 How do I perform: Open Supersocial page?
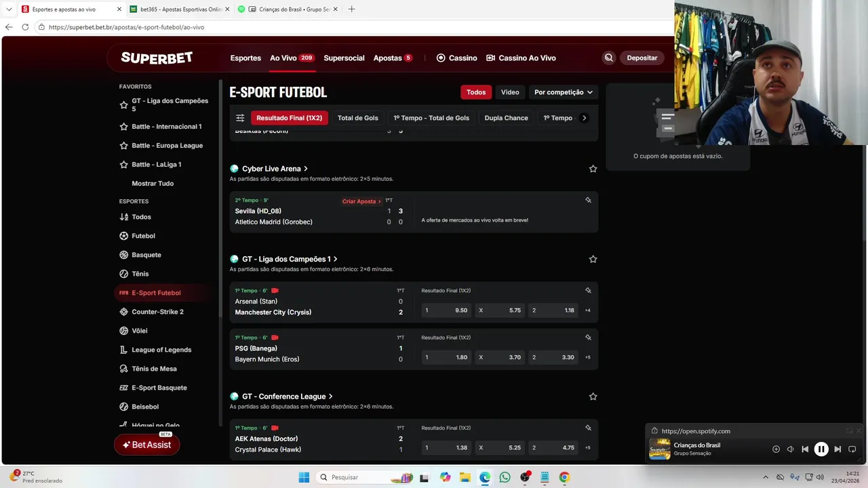coord(344,58)
